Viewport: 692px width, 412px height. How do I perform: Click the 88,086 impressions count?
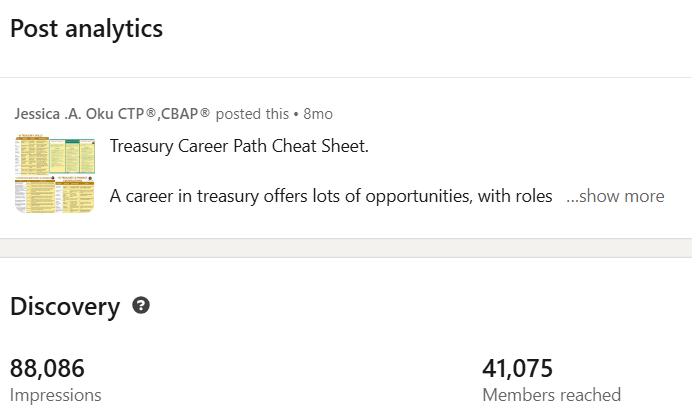point(47,368)
